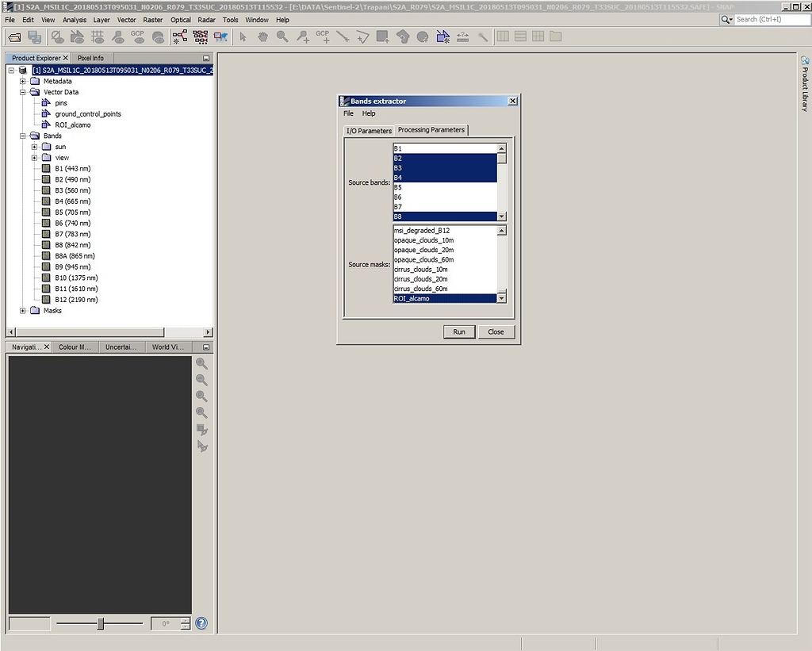The width and height of the screenshot is (812, 651).
Task: Open the Optical menu
Action: click(x=179, y=20)
